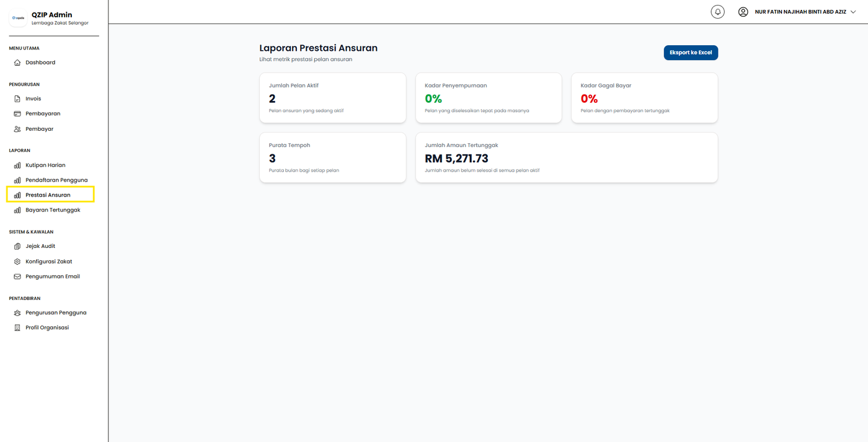868x442 pixels.
Task: Click the Profil Organisasi building icon
Action: (17, 328)
